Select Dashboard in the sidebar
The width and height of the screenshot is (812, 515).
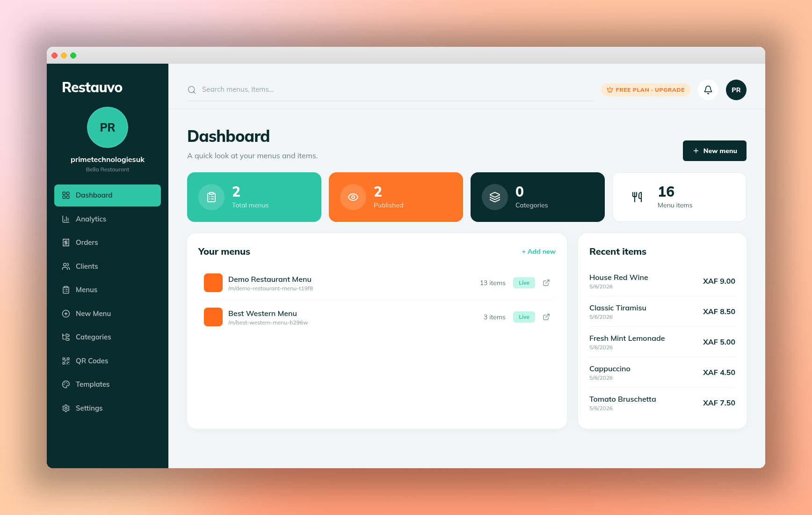pos(108,195)
